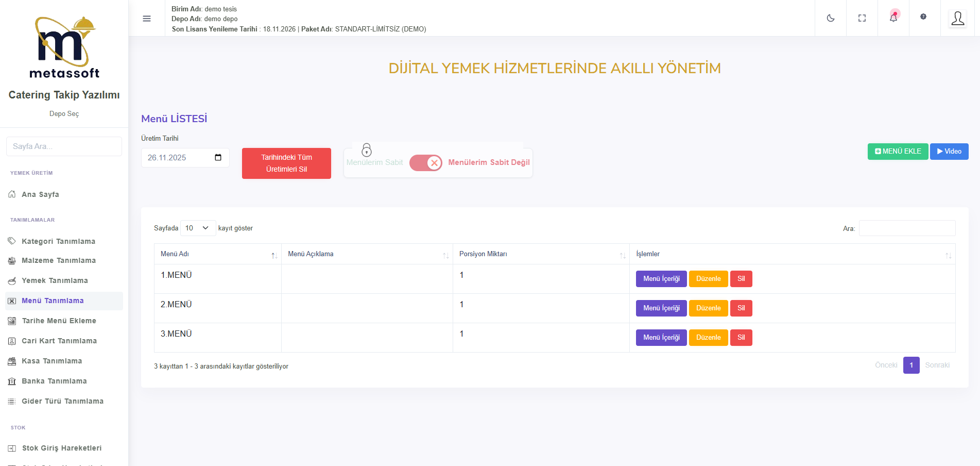This screenshot has height=466, width=980.
Task: Sort the table by Menü Adı column
Action: (x=217, y=254)
